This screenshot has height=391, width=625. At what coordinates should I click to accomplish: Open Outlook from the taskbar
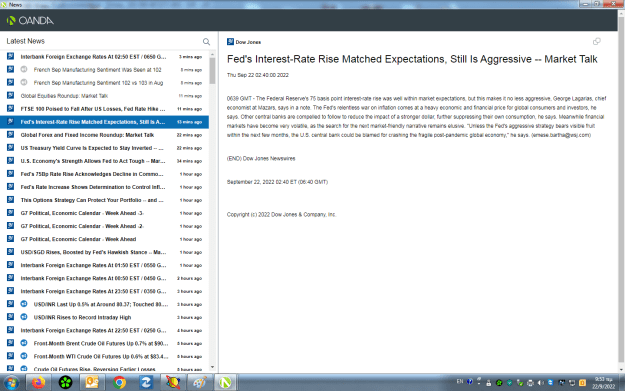[92, 383]
